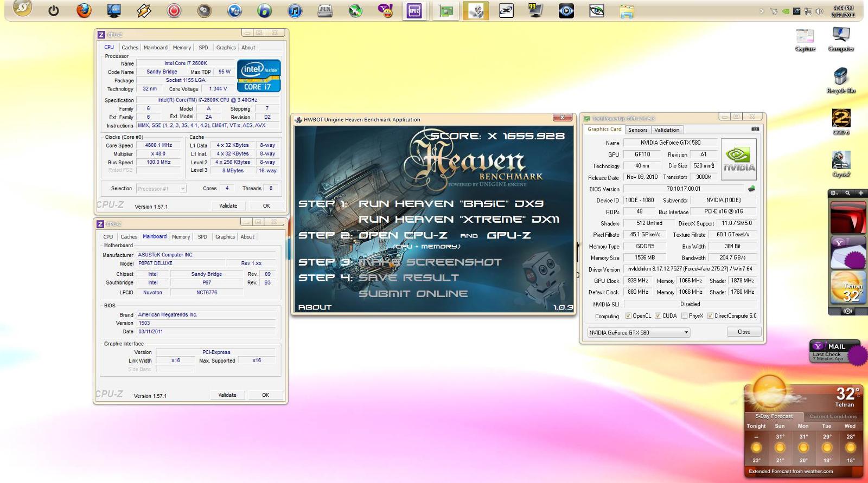Switch to Validation tab in GPU-Z
This screenshot has height=483, width=868.
point(667,130)
